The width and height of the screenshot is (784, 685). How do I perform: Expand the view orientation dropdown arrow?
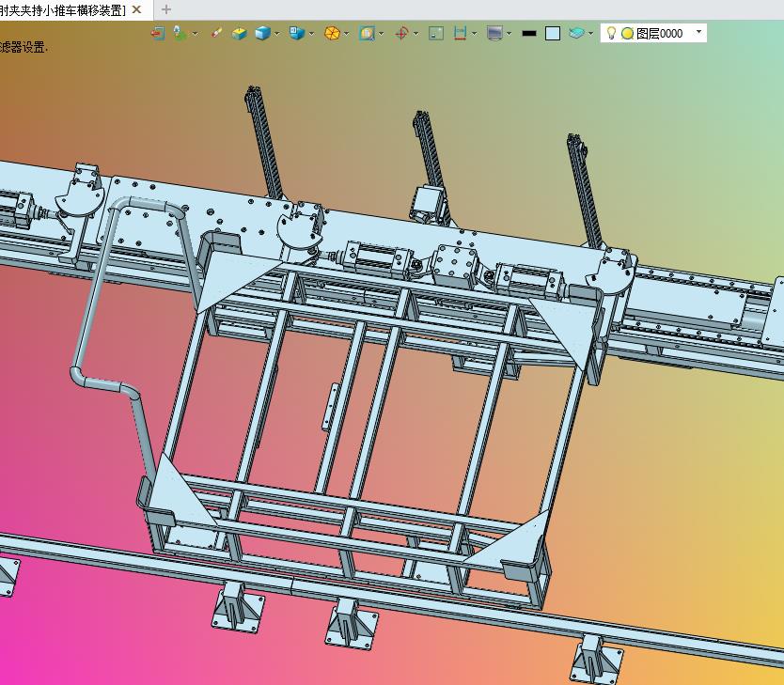[x=311, y=34]
